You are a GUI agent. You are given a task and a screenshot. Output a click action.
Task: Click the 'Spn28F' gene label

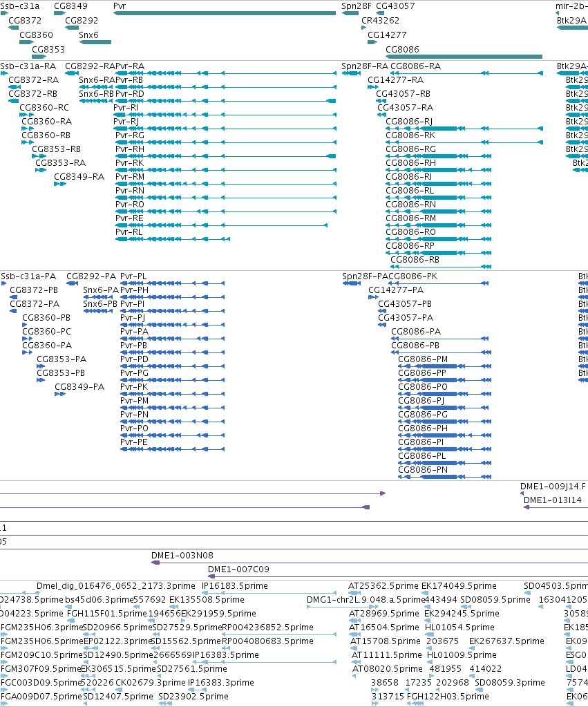pos(357,6)
